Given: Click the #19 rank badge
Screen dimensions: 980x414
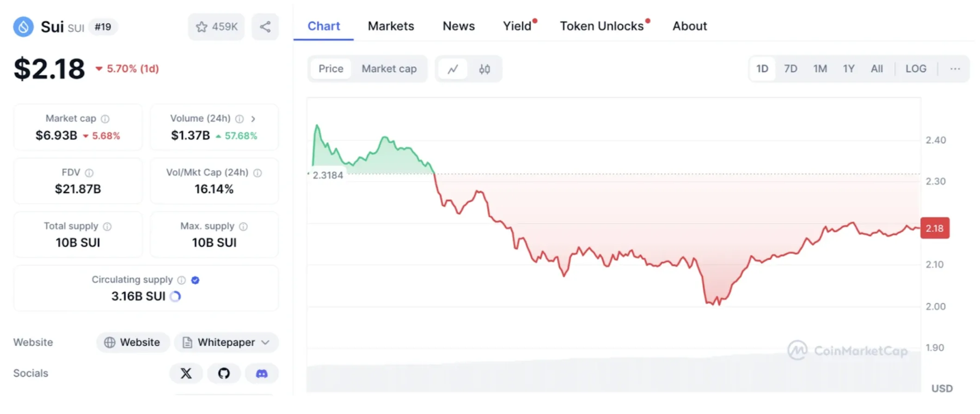Looking at the screenshot, I should click(103, 27).
